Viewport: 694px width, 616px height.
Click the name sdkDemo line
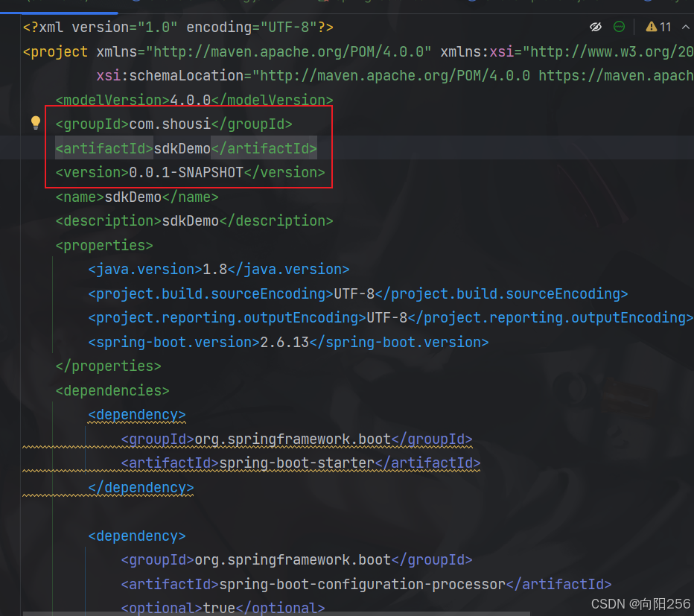137,197
